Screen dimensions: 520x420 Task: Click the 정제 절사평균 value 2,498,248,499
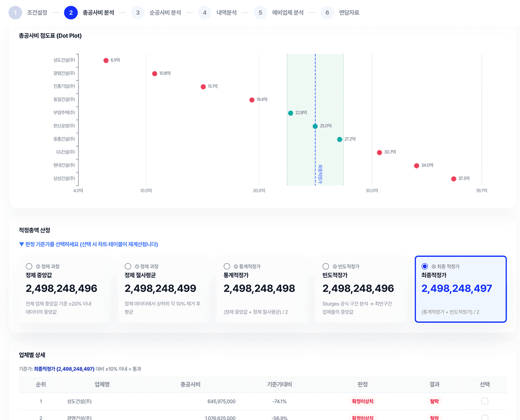[x=160, y=288]
